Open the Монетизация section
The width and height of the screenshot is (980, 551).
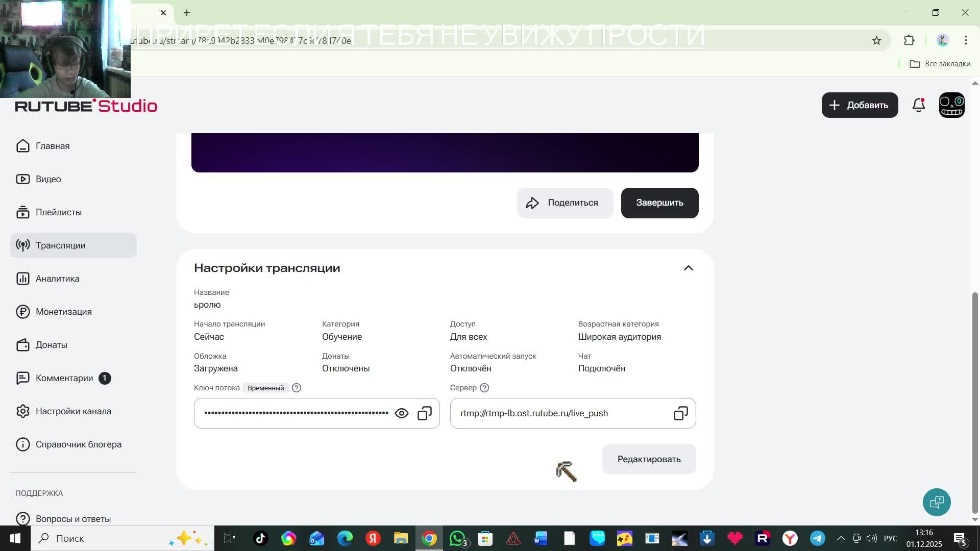pyautogui.click(x=63, y=312)
